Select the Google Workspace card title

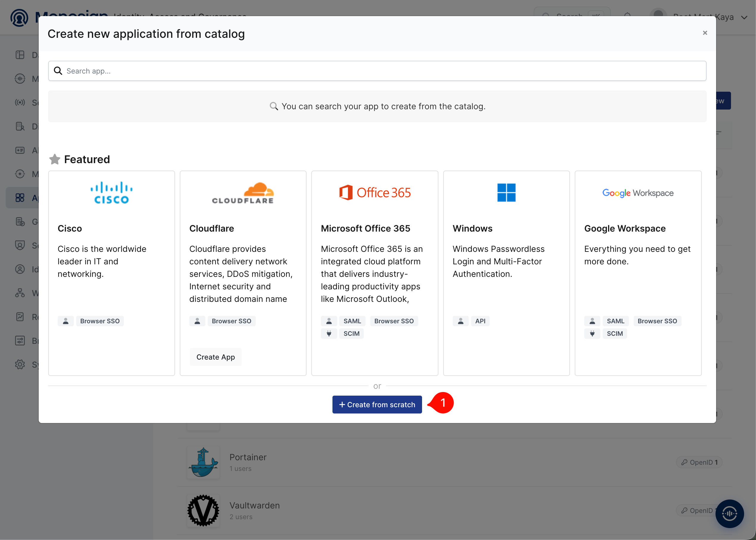(625, 228)
